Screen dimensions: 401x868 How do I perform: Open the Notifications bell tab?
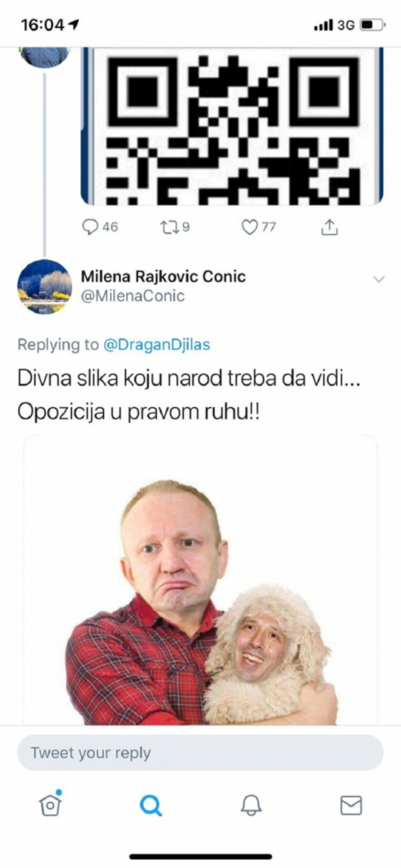251,805
